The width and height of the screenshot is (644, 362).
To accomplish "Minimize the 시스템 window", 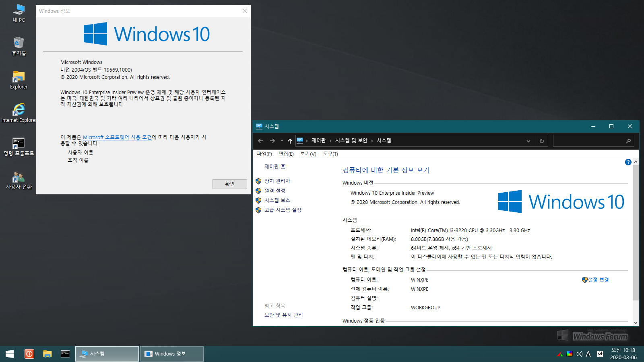I will click(x=593, y=126).
